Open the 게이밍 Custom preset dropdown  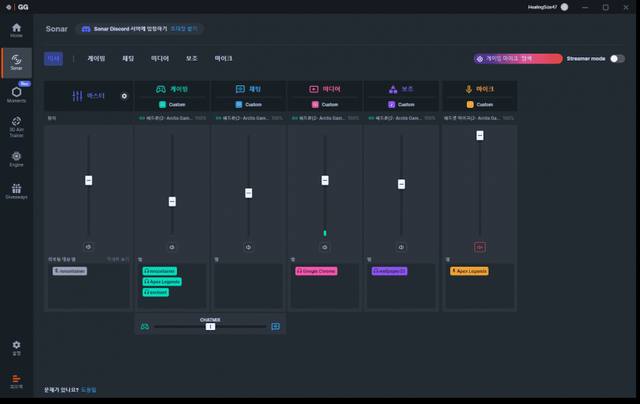[x=172, y=104]
